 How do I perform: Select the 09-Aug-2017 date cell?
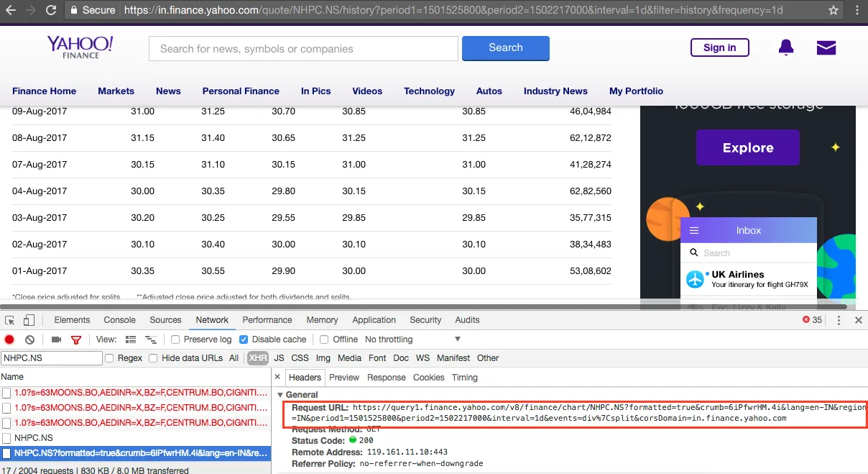point(40,111)
